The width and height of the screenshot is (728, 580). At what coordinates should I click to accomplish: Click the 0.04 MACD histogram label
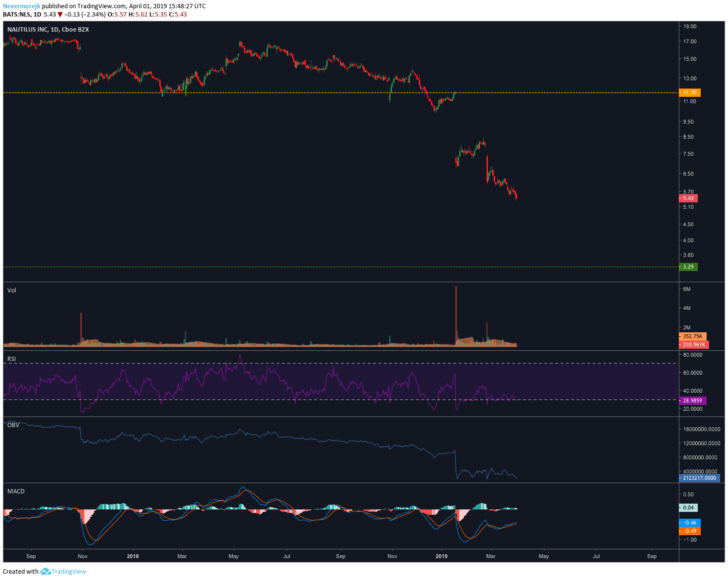point(689,507)
